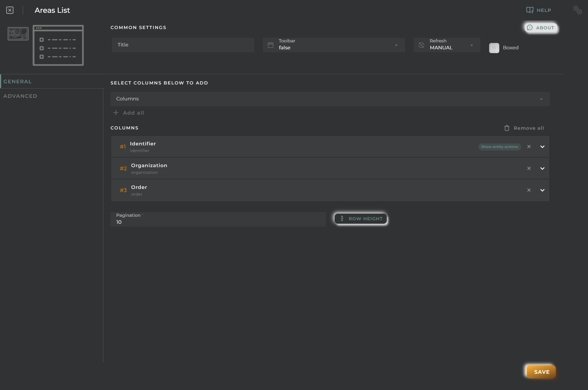Click the Toolbar calendar icon
Image resolution: width=588 pixels, height=390 pixels.
[270, 44]
